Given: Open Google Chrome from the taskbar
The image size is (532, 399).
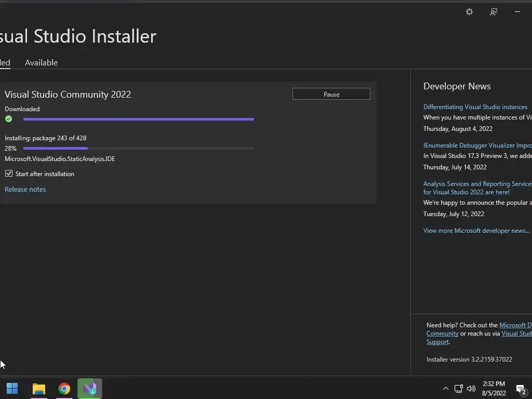Looking at the screenshot, I should click(64, 389).
